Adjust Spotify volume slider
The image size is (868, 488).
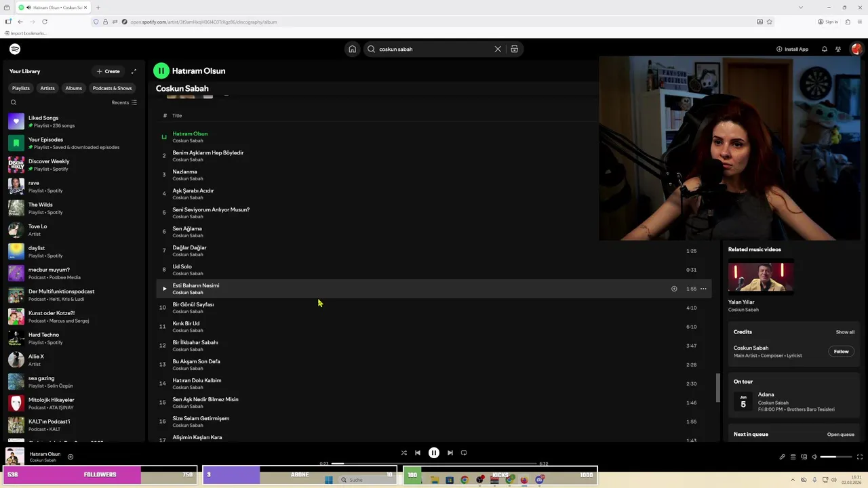(836, 457)
